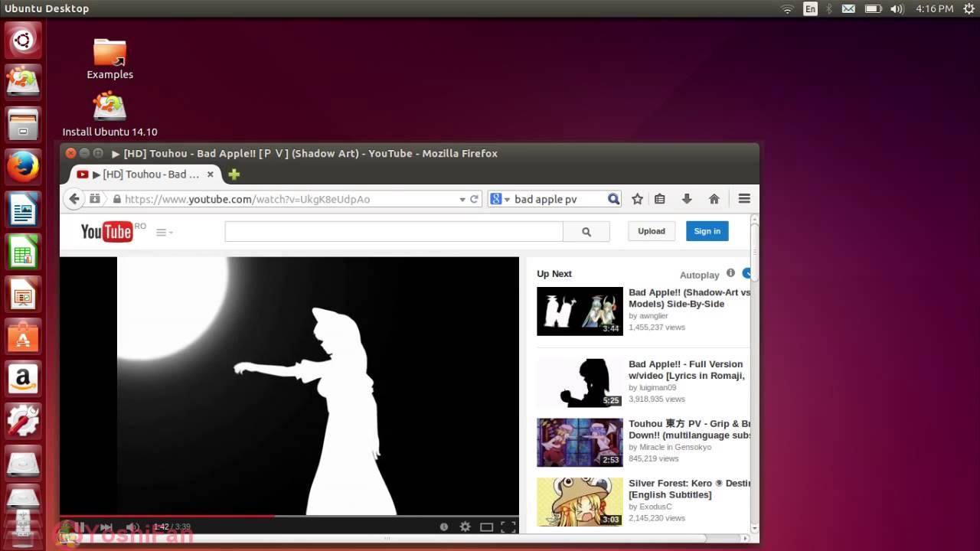980x551 pixels.
Task: Click the 3:03 Silver Forest thumbnail
Action: 580,502
